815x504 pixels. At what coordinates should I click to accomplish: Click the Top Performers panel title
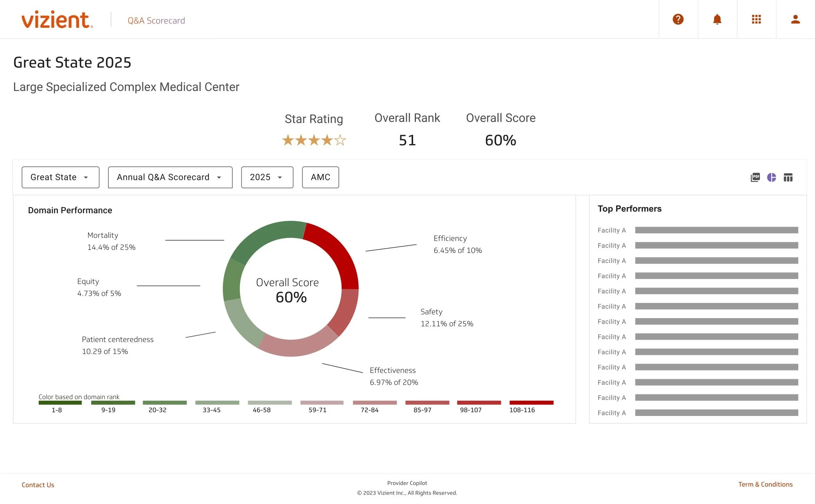point(630,209)
